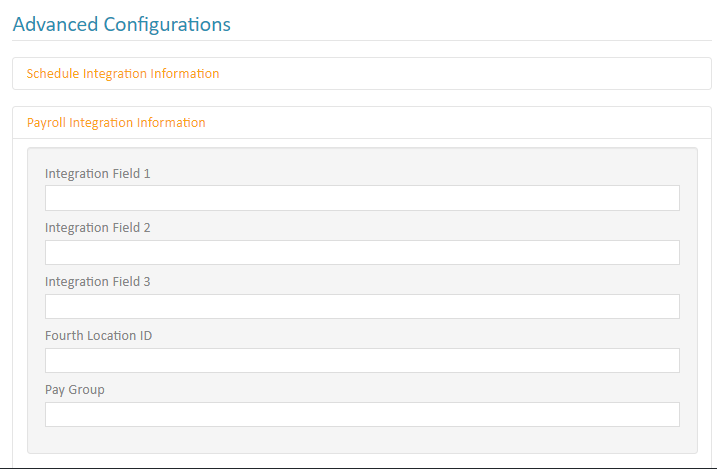The width and height of the screenshot is (717, 469).
Task: Click the Integration Field 1 text box
Action: click(x=362, y=198)
